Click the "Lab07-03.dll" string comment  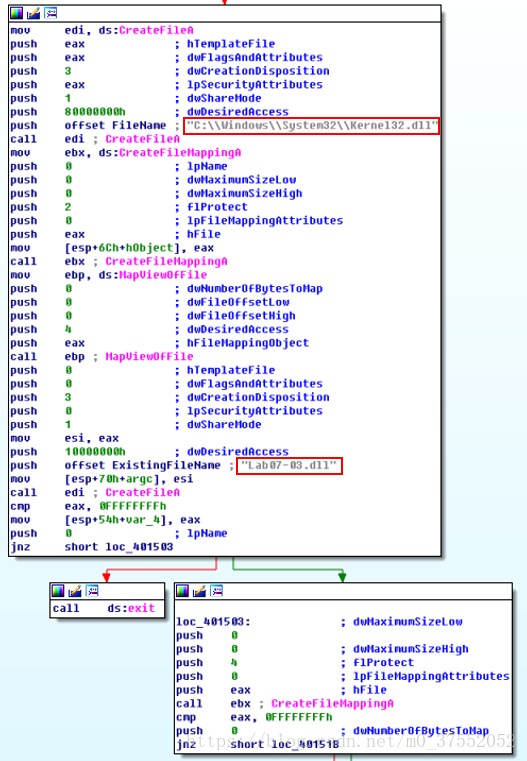(x=290, y=465)
